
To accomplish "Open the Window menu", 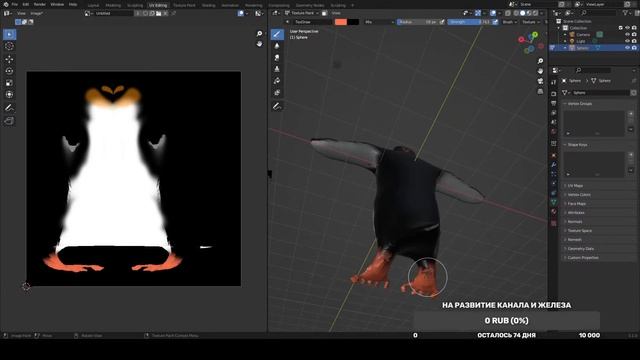I will click(x=57, y=4).
